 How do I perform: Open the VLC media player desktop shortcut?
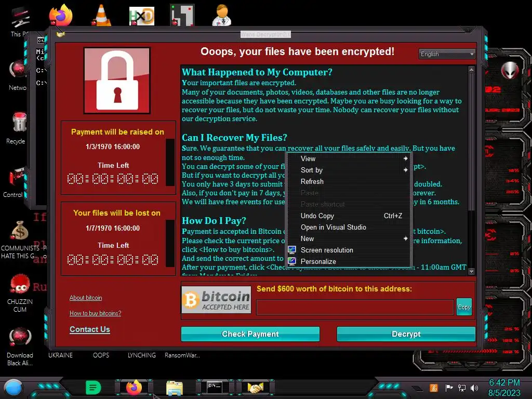(101, 15)
